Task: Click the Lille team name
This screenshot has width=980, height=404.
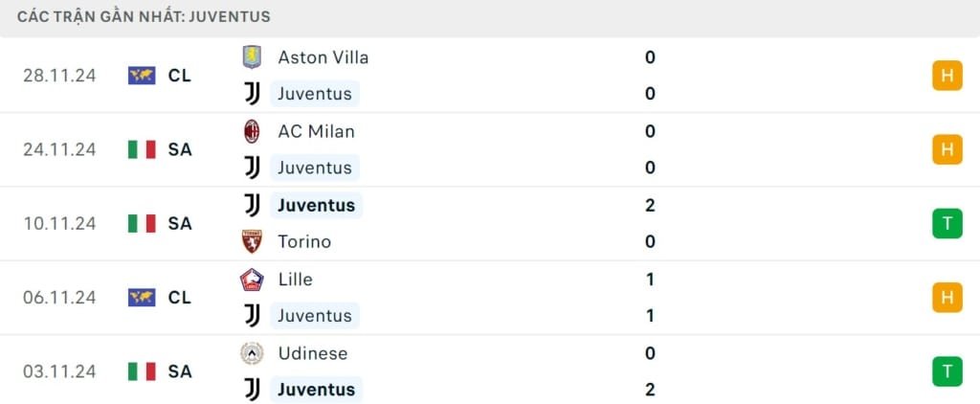Action: click(295, 280)
